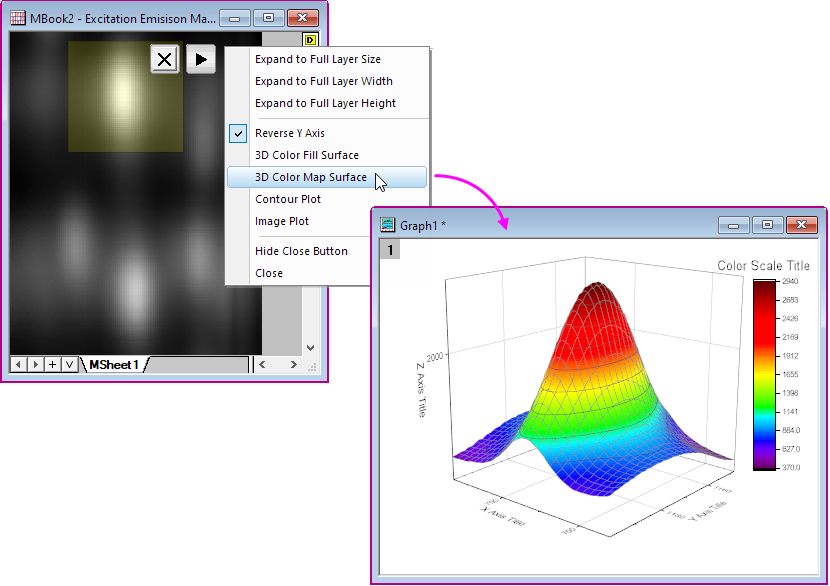Click the vertical scrollbar down arrow in MBook2
The height and width of the screenshot is (586, 830).
click(310, 348)
